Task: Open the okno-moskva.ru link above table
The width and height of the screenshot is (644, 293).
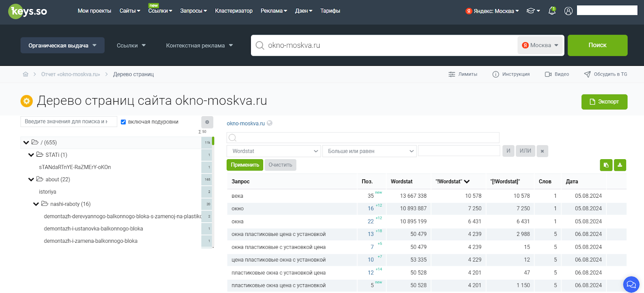Action: tap(246, 123)
